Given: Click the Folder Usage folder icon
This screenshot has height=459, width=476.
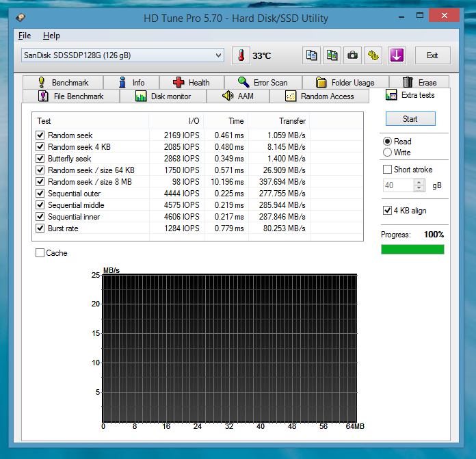Looking at the screenshot, I should pyautogui.click(x=321, y=82).
